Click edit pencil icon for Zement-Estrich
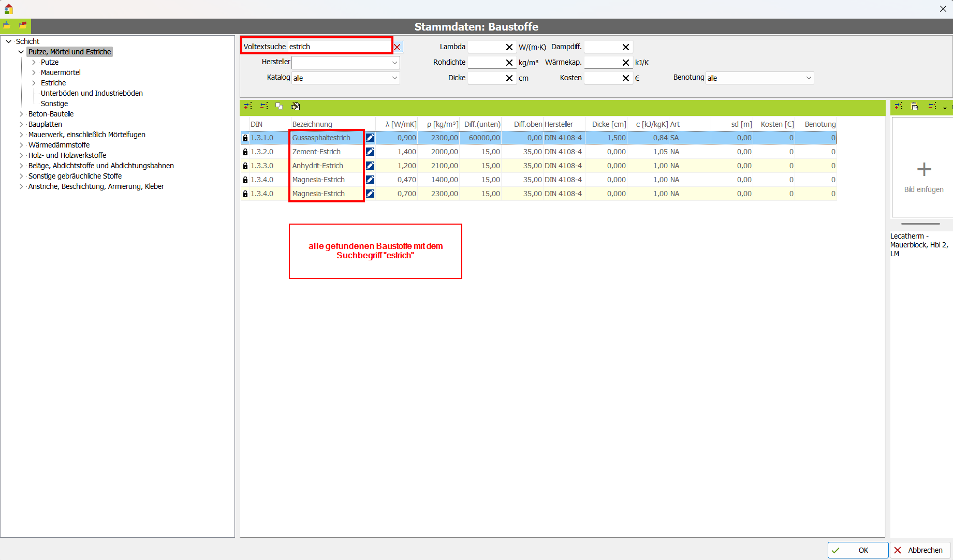Screen dimensions: 953x560 click(370, 152)
